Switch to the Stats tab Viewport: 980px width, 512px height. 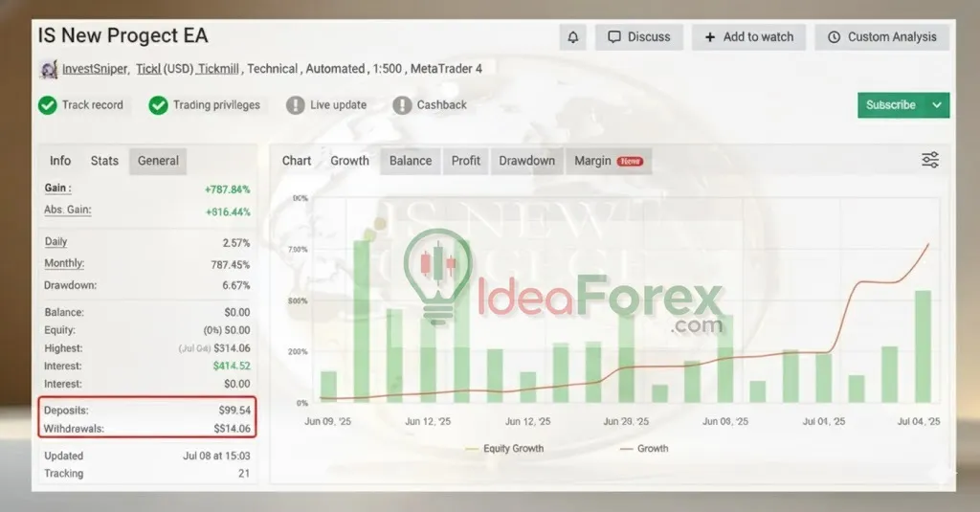(x=104, y=161)
